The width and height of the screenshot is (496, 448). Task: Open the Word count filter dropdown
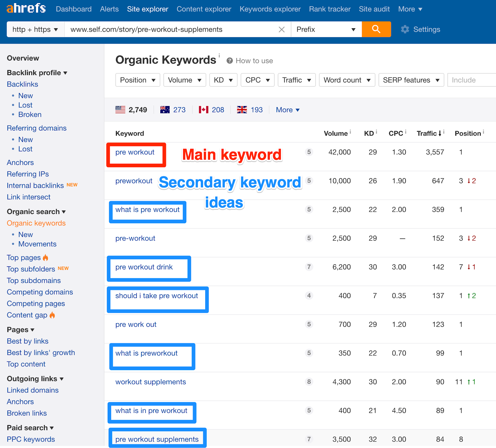pyautogui.click(x=347, y=80)
